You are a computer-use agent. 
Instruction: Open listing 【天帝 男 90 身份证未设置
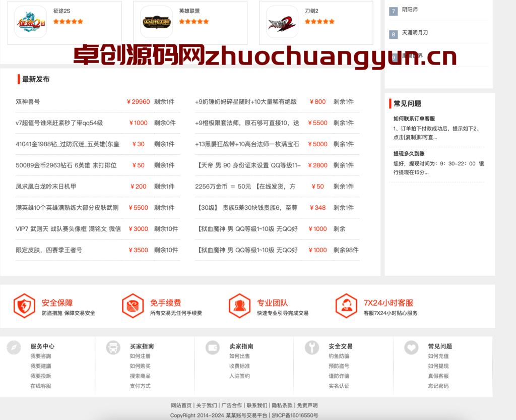[248, 165]
